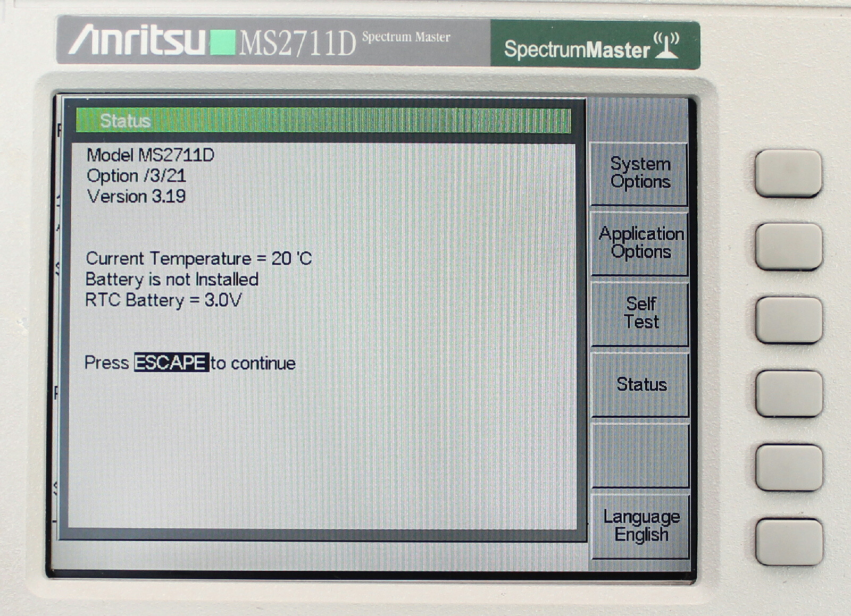Viewport: 851px width, 616px height.
Task: Push the hardware key beside Language English
Action: (x=789, y=542)
